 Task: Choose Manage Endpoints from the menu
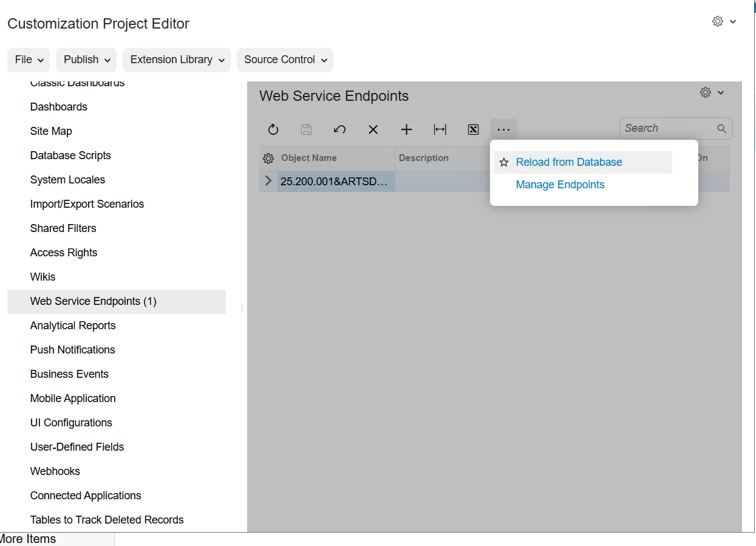560,185
